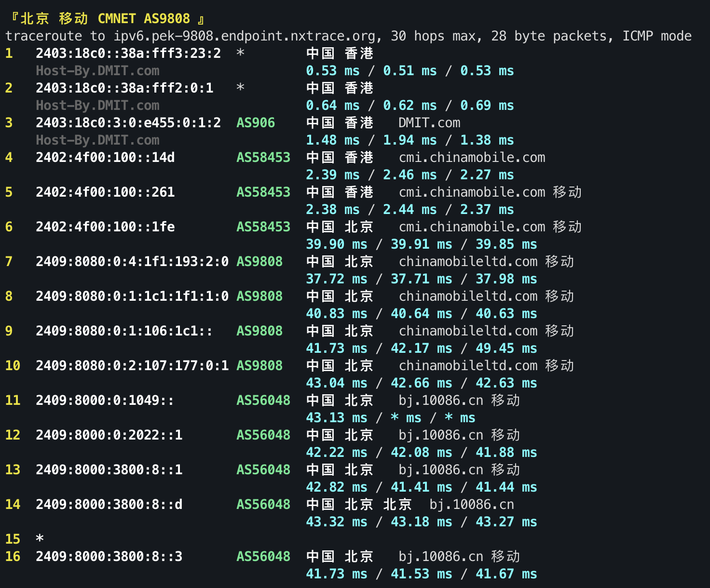The height and width of the screenshot is (588, 710).
Task: Click the 0.69 ms latency value
Action: 487,105
